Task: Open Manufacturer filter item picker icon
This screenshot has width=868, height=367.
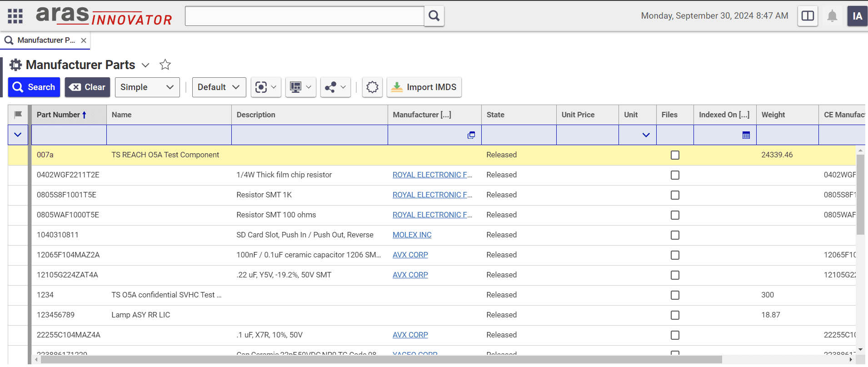Action: [x=471, y=135]
